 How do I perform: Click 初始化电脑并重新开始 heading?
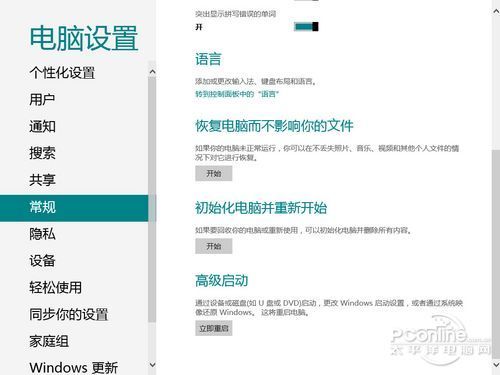tap(261, 208)
